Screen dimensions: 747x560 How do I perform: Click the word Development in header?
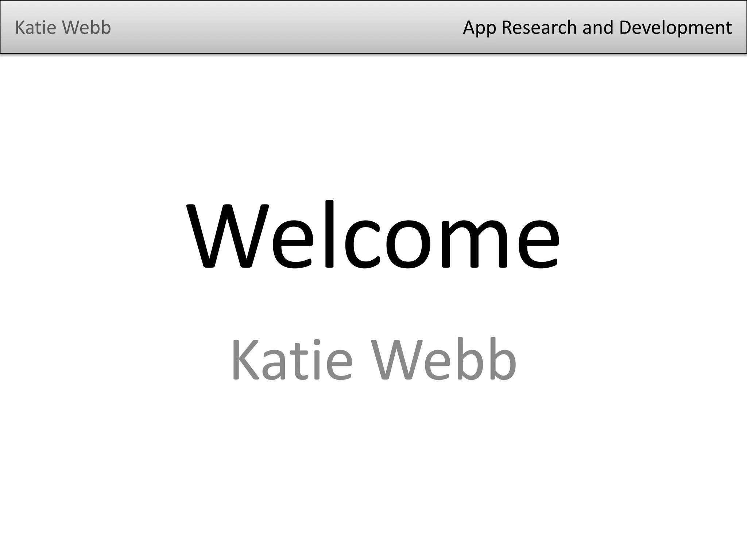[x=675, y=28]
